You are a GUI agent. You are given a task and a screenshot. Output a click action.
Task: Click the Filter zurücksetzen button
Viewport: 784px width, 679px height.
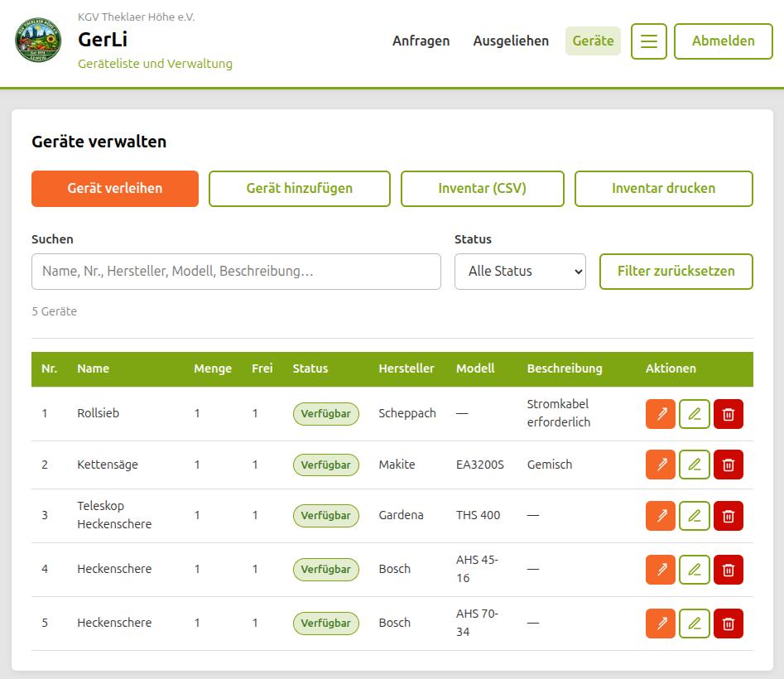676,272
